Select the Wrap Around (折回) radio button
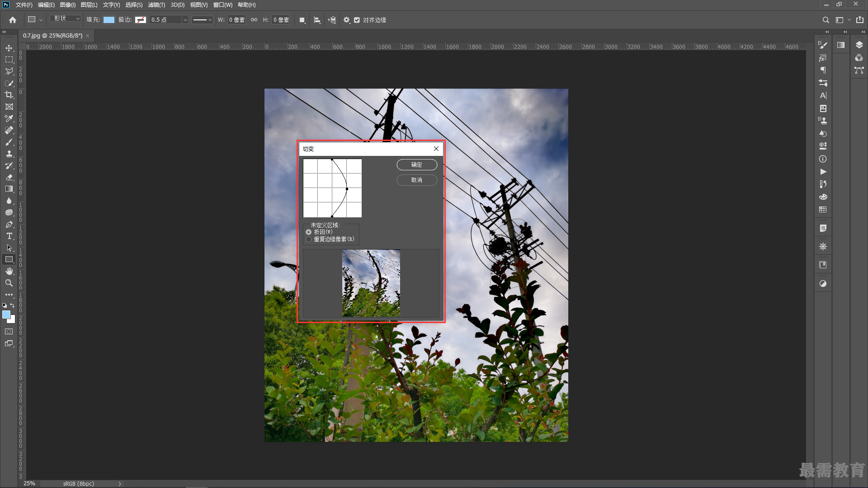This screenshot has width=868, height=488. (309, 232)
